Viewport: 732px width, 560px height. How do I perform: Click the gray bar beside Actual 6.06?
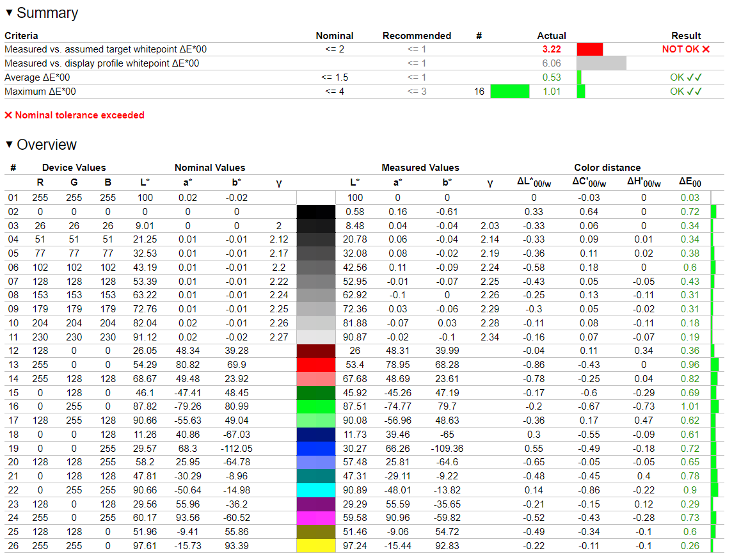pos(601,63)
